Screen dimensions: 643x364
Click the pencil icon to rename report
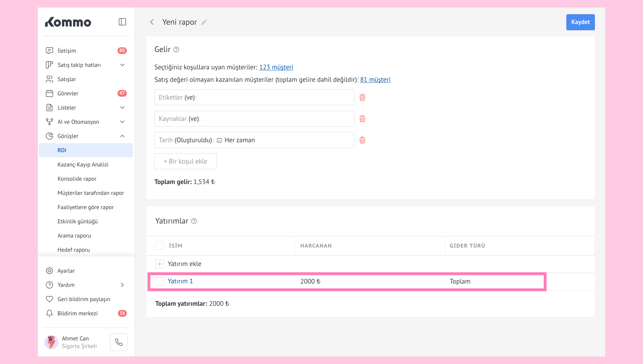204,22
